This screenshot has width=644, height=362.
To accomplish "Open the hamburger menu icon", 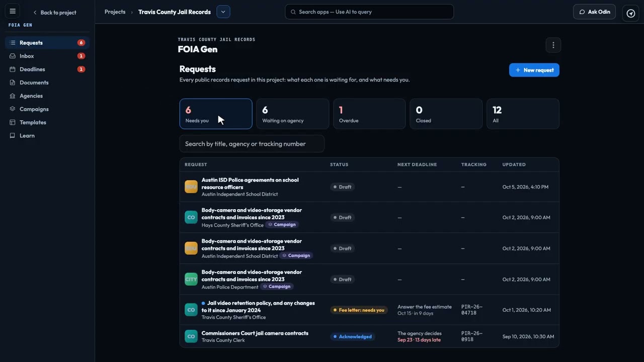I will (x=13, y=11).
